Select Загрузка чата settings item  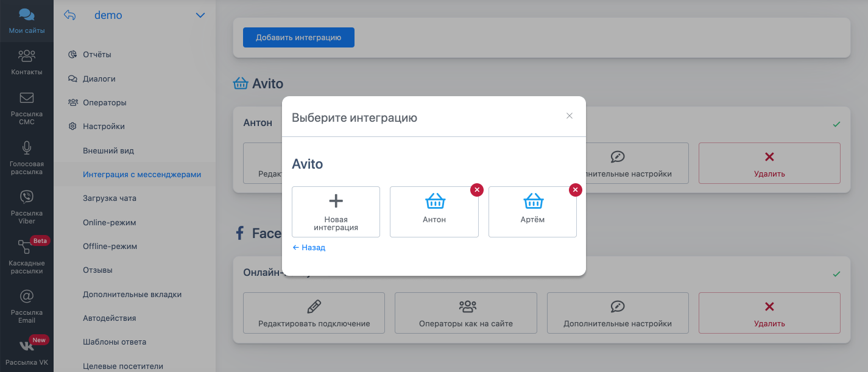coord(110,198)
